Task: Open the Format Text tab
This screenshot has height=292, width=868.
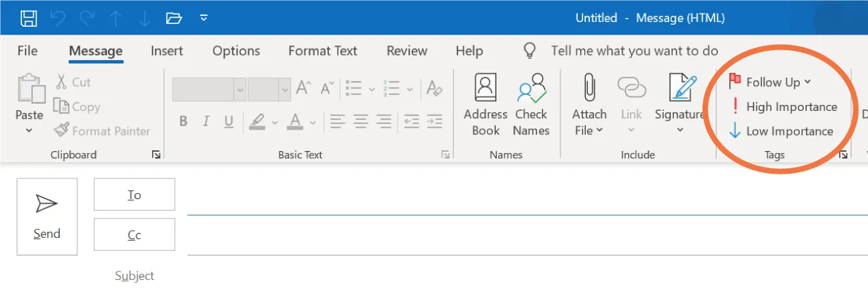Action: point(323,51)
